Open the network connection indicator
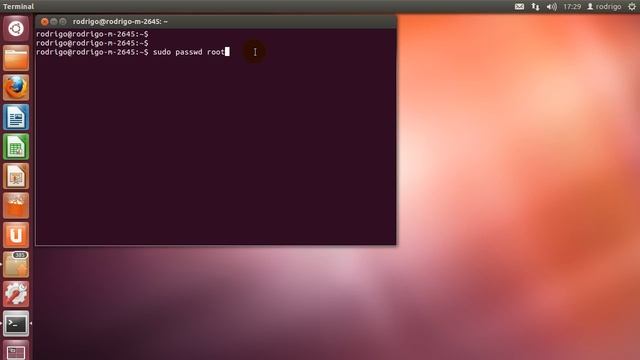This screenshot has height=360, width=640. tap(535, 7)
